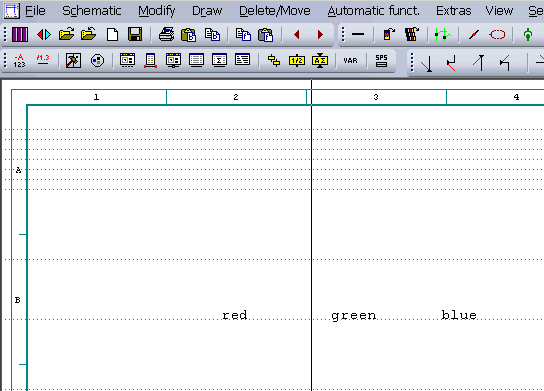Viewport: 544px width, 391px height.
Task: Select the 'green' text on schematic
Action: pos(354,316)
